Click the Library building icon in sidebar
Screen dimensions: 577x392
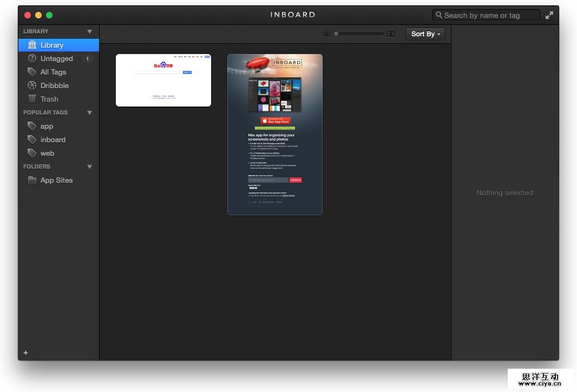(32, 45)
